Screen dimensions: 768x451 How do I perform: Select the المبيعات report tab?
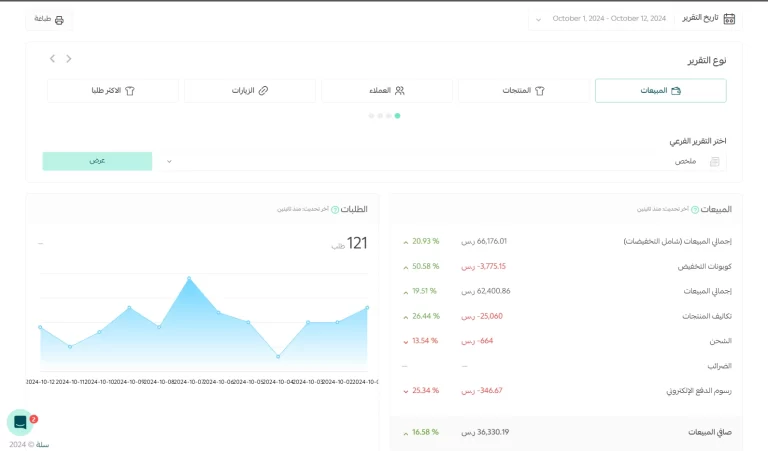point(660,91)
